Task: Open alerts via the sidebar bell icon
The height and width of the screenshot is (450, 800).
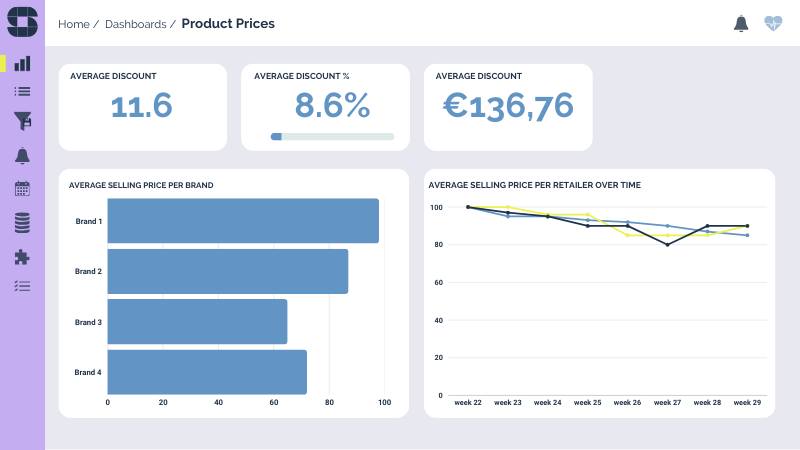Action: click(x=22, y=155)
